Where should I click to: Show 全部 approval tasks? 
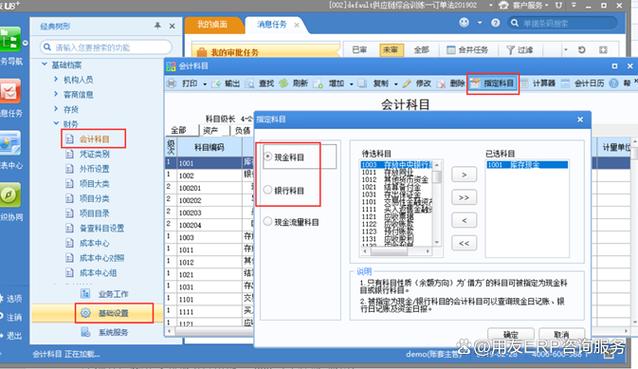[x=422, y=50]
